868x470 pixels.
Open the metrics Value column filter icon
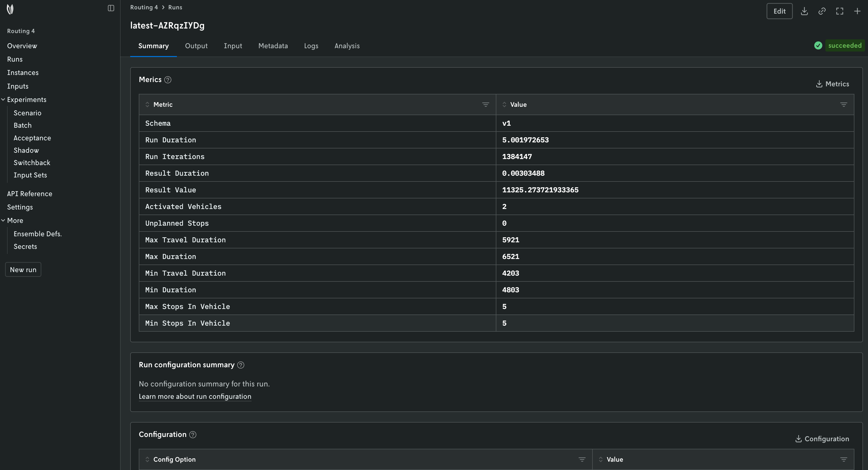pyautogui.click(x=844, y=105)
